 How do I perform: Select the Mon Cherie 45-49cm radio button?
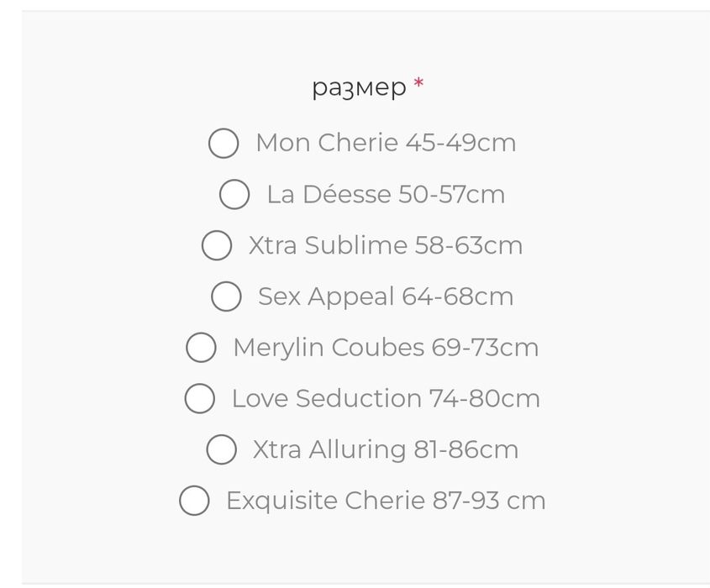tap(224, 144)
